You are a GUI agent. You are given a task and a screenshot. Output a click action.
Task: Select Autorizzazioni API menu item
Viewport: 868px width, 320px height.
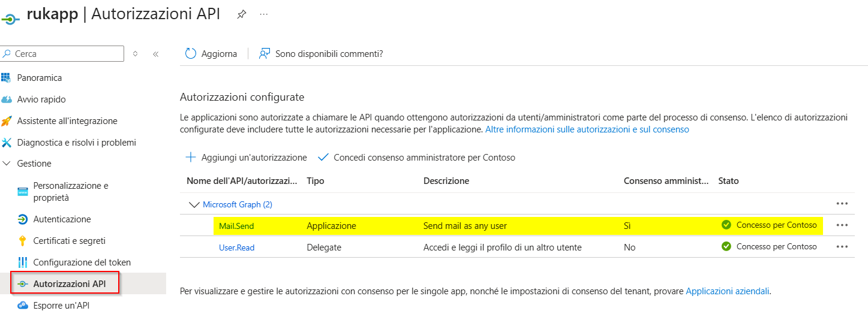tap(70, 284)
